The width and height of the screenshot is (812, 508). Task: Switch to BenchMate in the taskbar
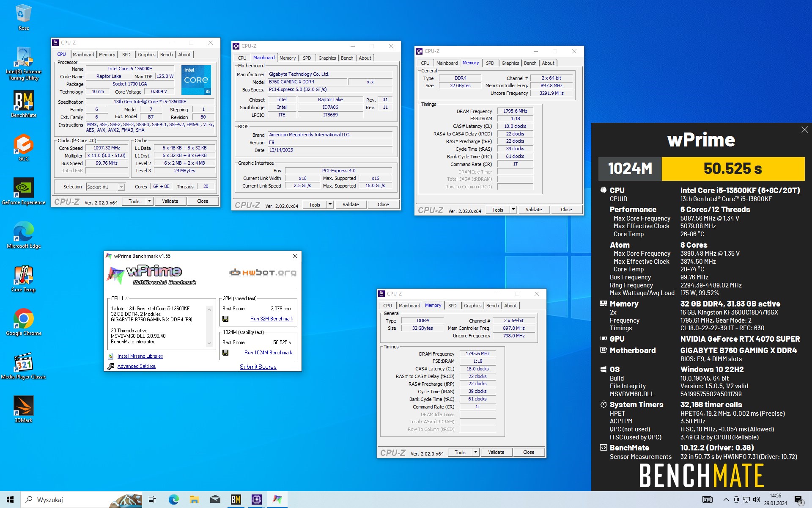[236, 500]
